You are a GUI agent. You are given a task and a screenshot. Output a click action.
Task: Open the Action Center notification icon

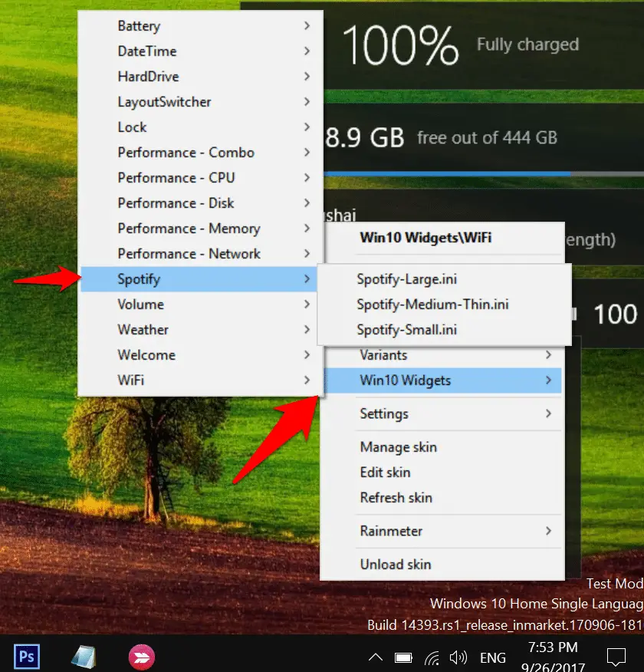point(616,657)
